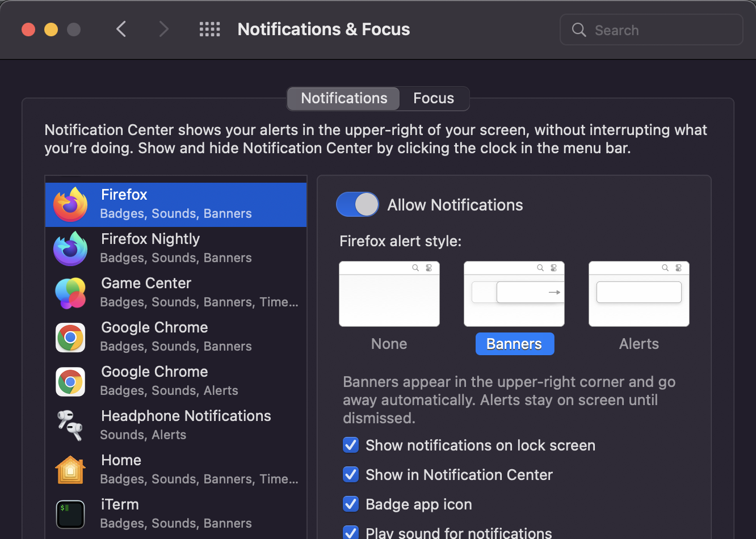Click inside the Search field
The width and height of the screenshot is (756, 539).
point(651,30)
